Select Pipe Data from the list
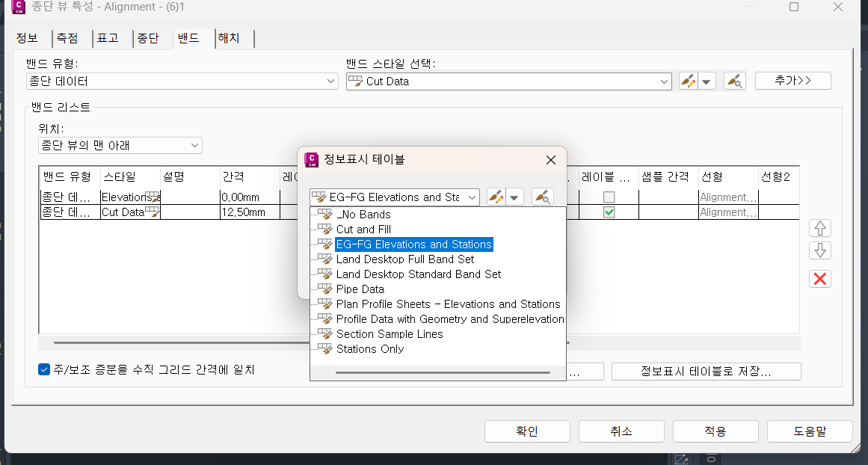The height and width of the screenshot is (465, 868). pos(360,289)
